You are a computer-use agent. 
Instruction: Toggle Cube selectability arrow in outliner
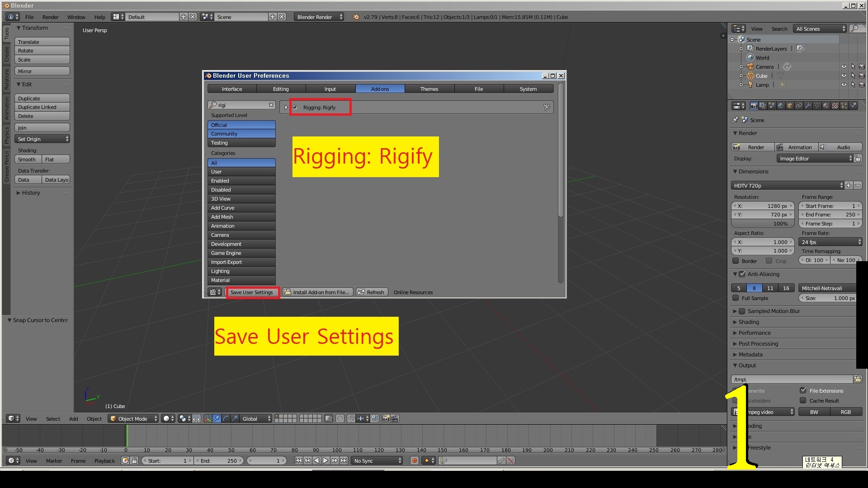[853, 75]
